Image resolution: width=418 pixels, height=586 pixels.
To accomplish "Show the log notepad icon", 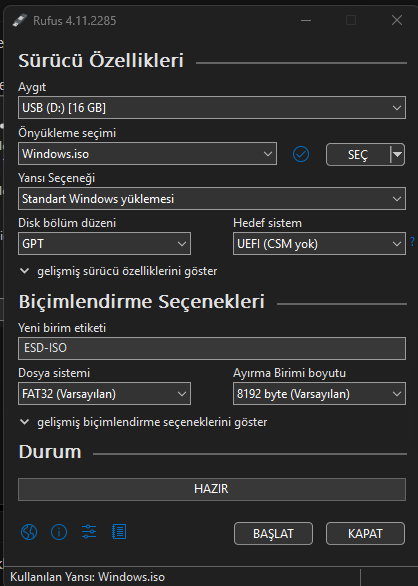I will coord(119,532).
